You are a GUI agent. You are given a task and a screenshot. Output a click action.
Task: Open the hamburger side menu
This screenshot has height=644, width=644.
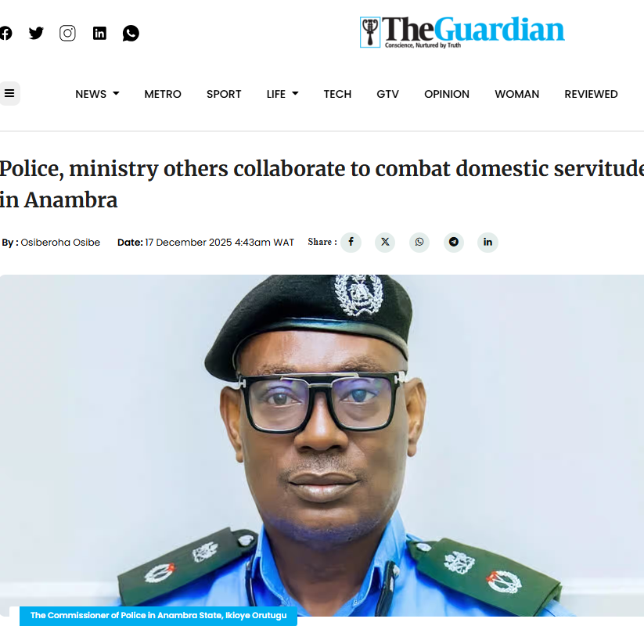[x=9, y=93]
